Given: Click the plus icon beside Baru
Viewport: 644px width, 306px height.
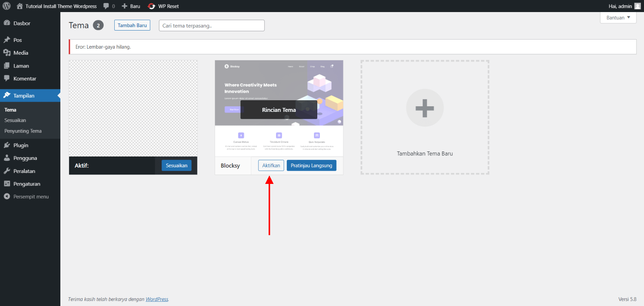Looking at the screenshot, I should click(124, 6).
